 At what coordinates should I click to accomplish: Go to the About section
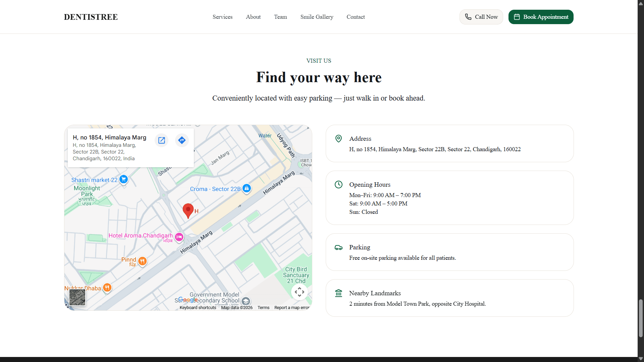click(x=253, y=17)
